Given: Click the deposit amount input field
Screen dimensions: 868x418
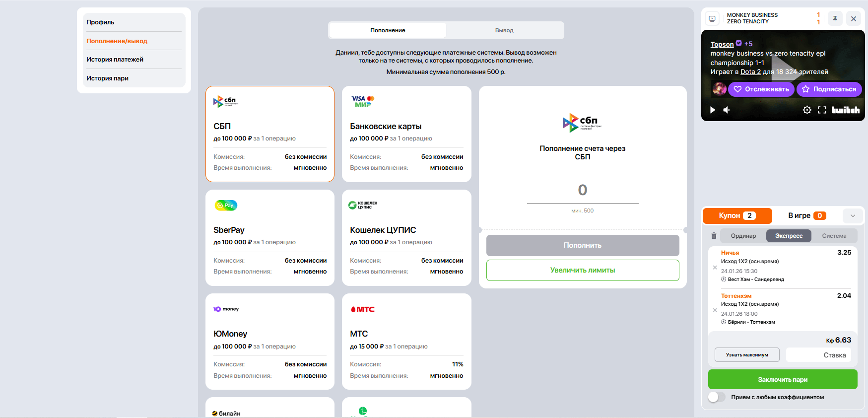Looking at the screenshot, I should (582, 190).
